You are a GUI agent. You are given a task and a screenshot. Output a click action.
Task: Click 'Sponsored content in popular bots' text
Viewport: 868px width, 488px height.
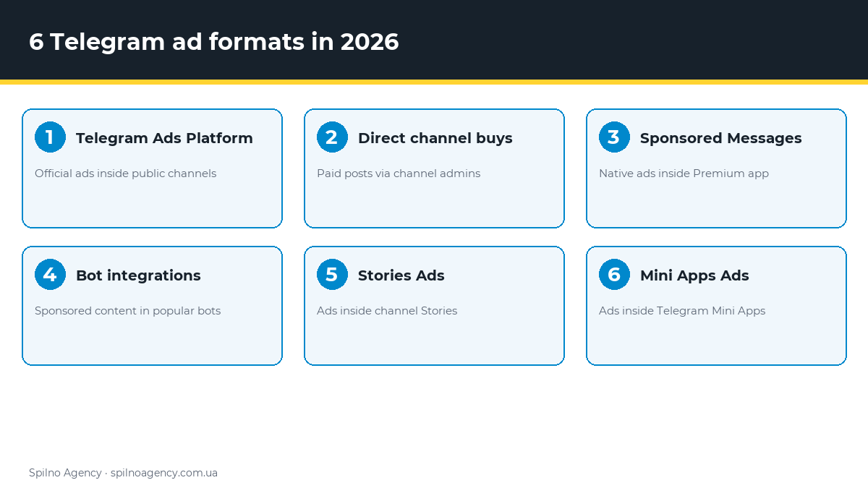pyautogui.click(x=127, y=311)
